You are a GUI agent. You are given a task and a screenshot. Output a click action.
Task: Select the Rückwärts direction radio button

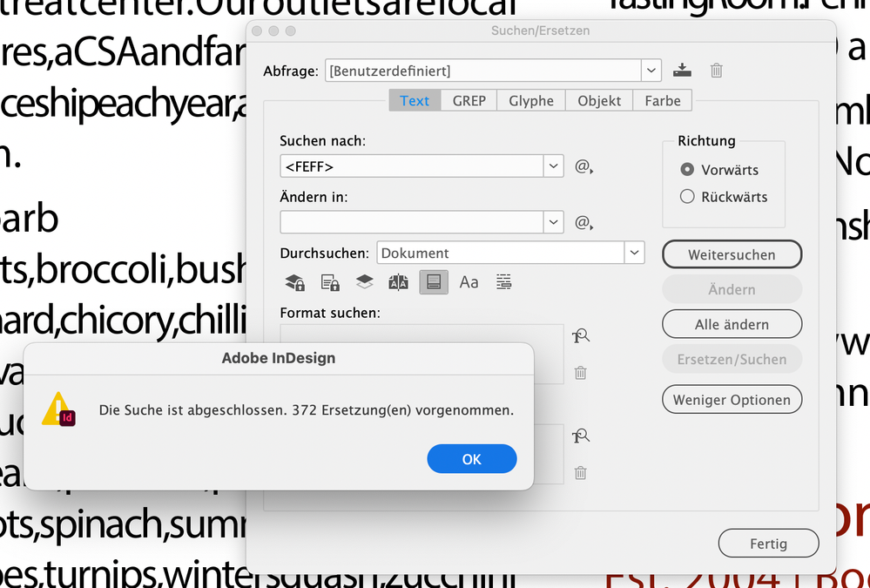point(687,197)
